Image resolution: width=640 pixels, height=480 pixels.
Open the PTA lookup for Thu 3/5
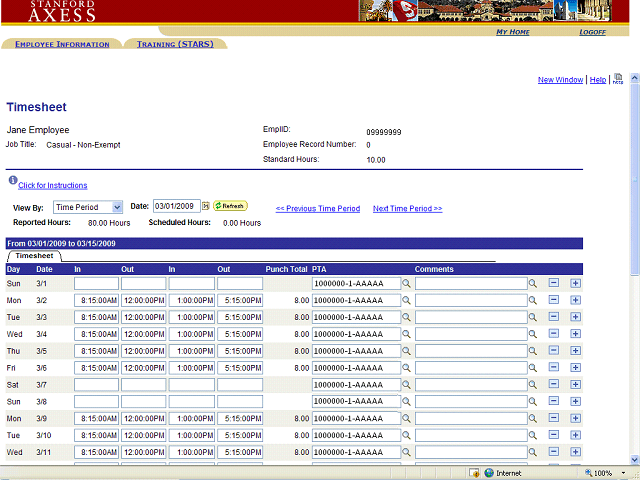pos(407,352)
